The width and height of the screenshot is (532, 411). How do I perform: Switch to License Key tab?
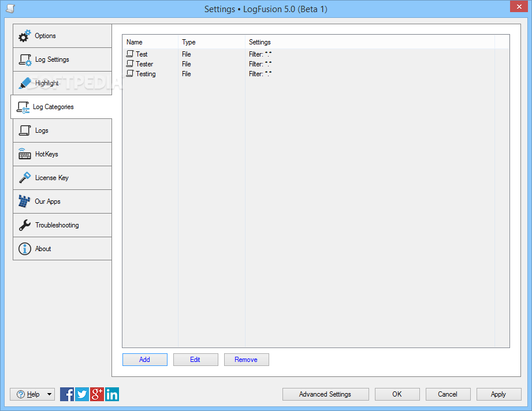[62, 178]
